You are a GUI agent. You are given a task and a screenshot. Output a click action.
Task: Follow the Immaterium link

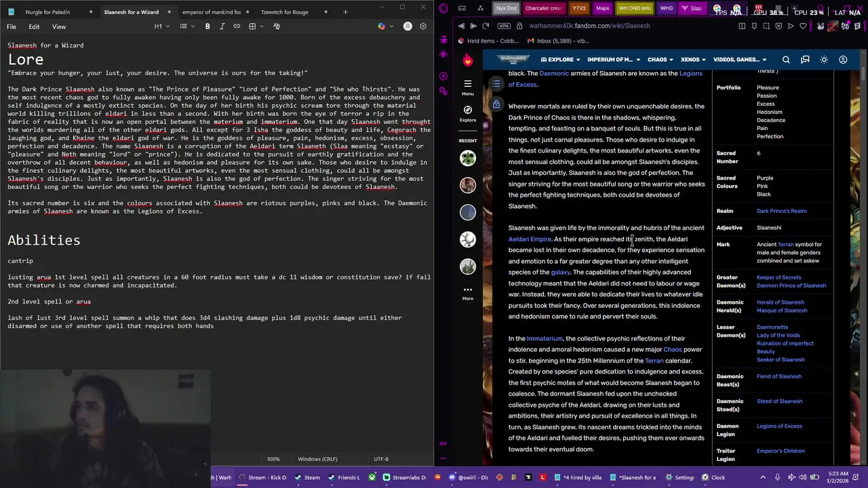point(545,339)
